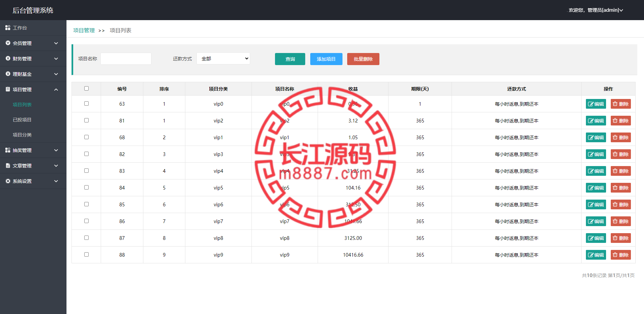Check the box for project 63

tap(86, 104)
